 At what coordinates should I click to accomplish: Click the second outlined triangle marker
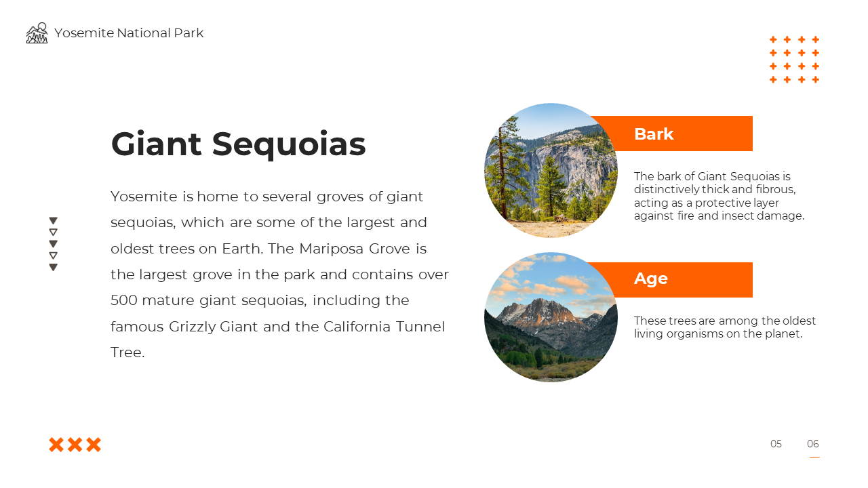[x=53, y=232]
